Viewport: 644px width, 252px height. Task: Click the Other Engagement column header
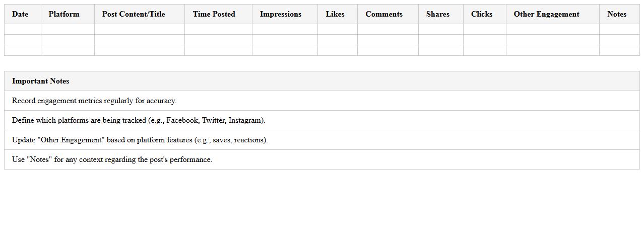546,14
